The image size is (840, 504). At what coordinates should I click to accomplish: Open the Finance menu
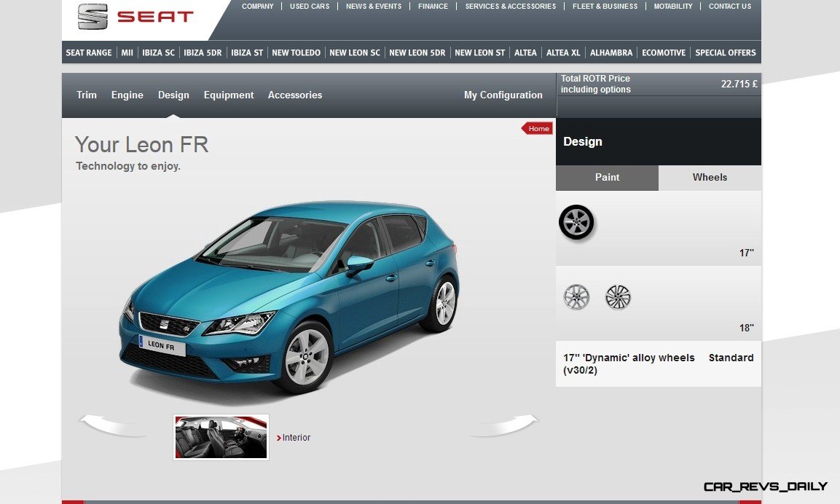click(433, 7)
